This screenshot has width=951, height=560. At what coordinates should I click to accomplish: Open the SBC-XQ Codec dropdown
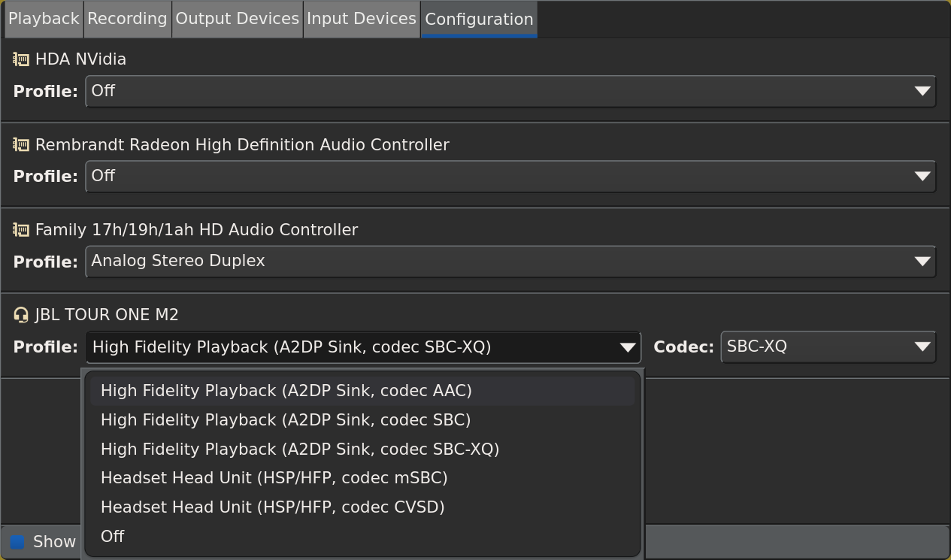tap(828, 347)
